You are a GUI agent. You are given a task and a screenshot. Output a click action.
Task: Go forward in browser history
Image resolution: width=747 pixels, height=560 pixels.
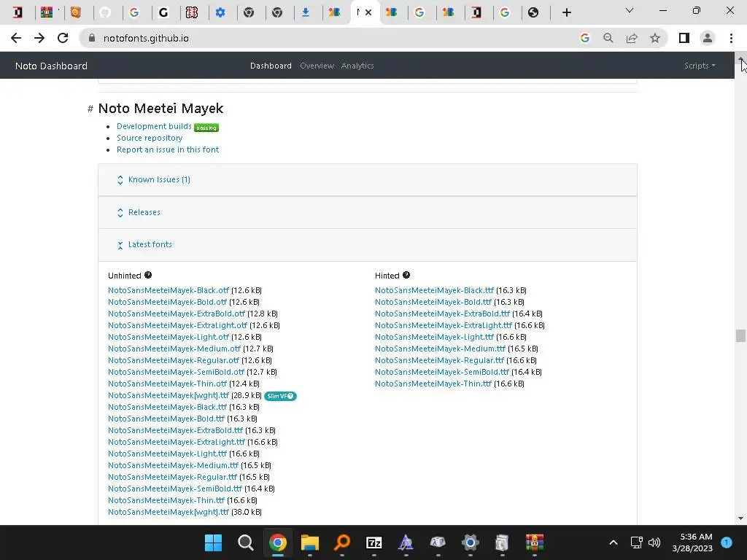pyautogui.click(x=39, y=38)
